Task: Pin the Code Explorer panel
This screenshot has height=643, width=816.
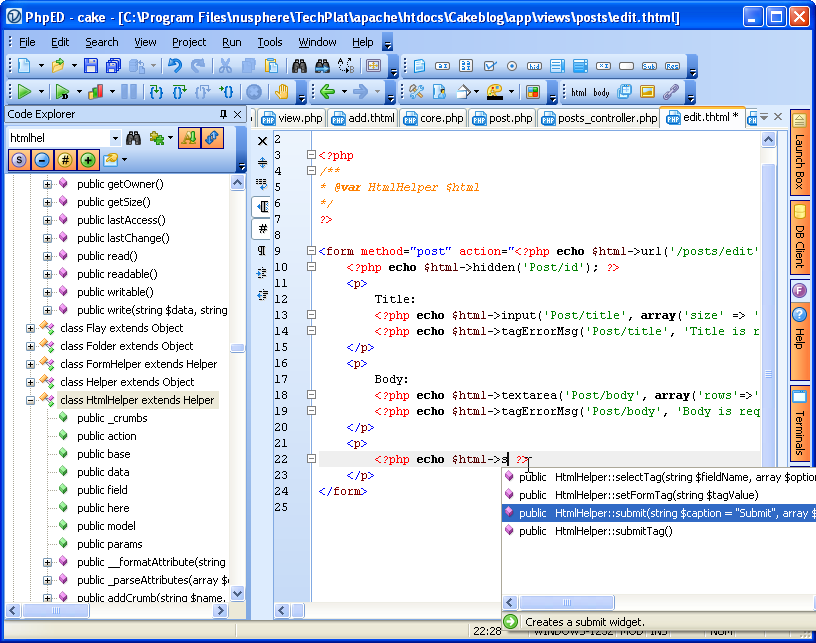Action: (223, 114)
